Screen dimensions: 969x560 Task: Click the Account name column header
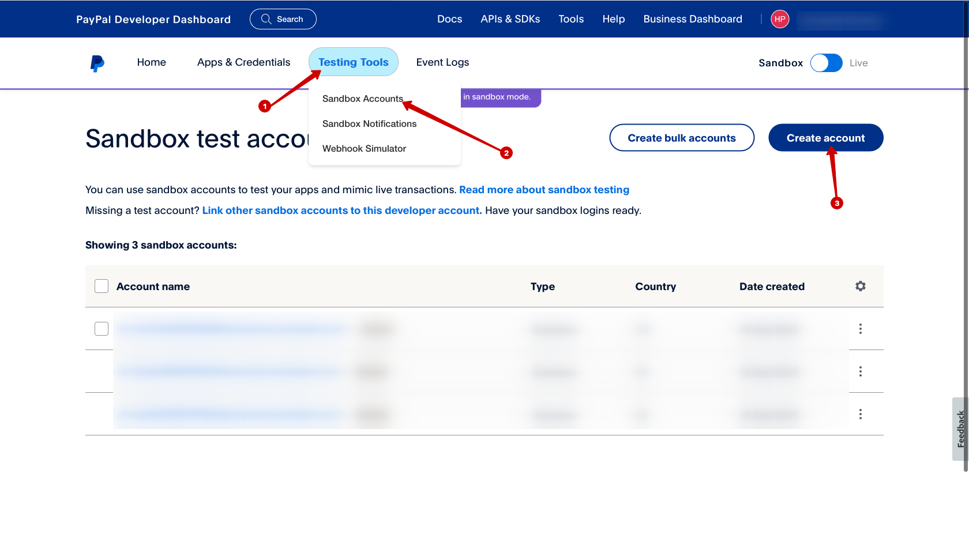153,287
